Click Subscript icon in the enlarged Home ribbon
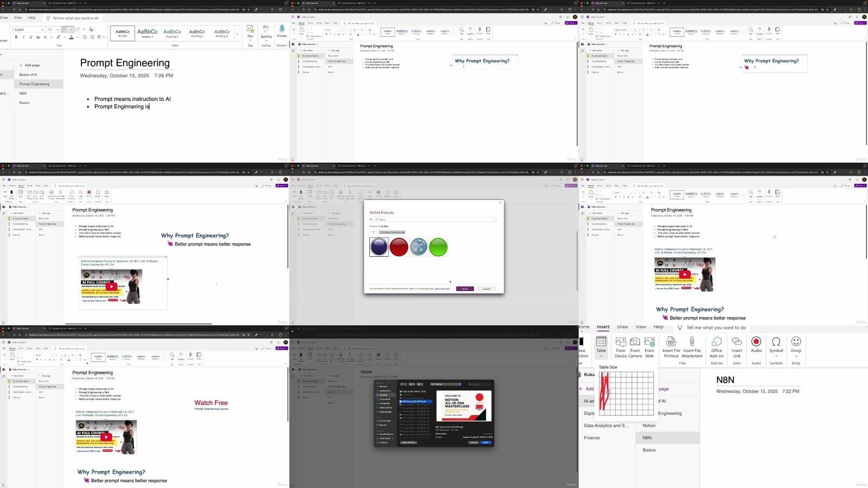This screenshot has height=488, width=868. pos(44,37)
